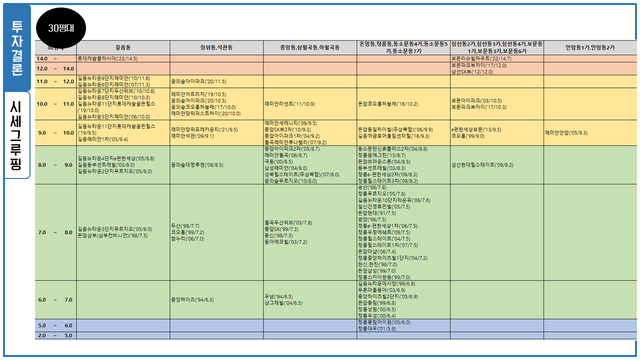640x360 pixels.
Task: Select the 월곡두산위브('03/7.8) entry
Action: (289, 222)
